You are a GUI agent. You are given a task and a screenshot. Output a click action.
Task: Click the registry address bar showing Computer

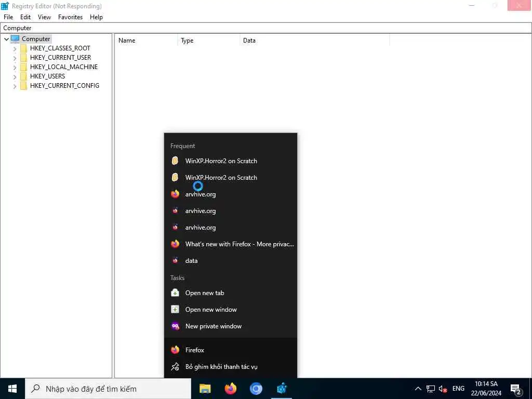(x=265, y=28)
